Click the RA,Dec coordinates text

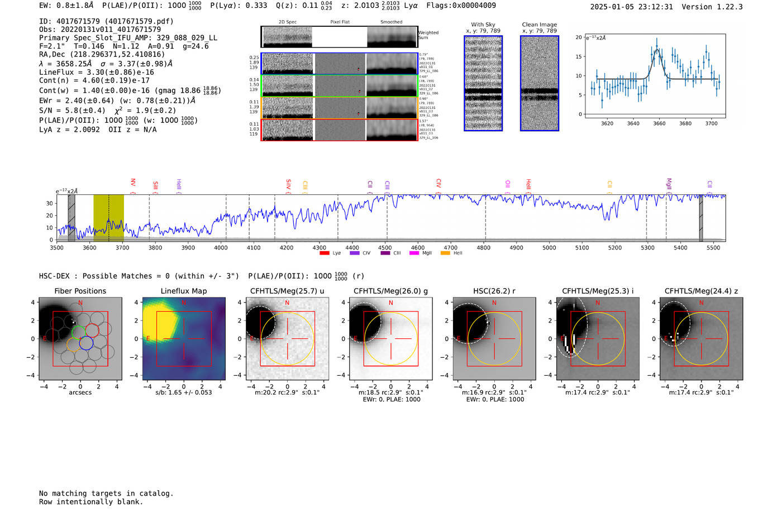coord(102,55)
